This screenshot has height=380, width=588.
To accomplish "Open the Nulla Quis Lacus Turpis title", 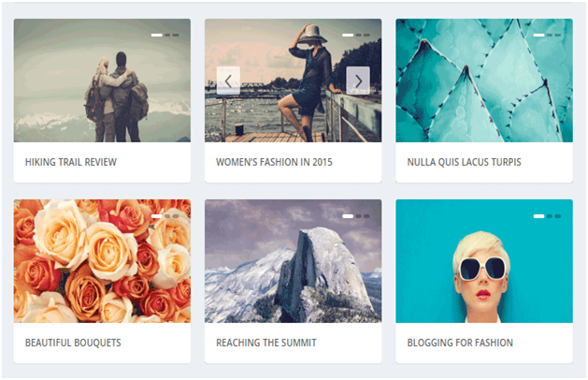I will [x=465, y=162].
